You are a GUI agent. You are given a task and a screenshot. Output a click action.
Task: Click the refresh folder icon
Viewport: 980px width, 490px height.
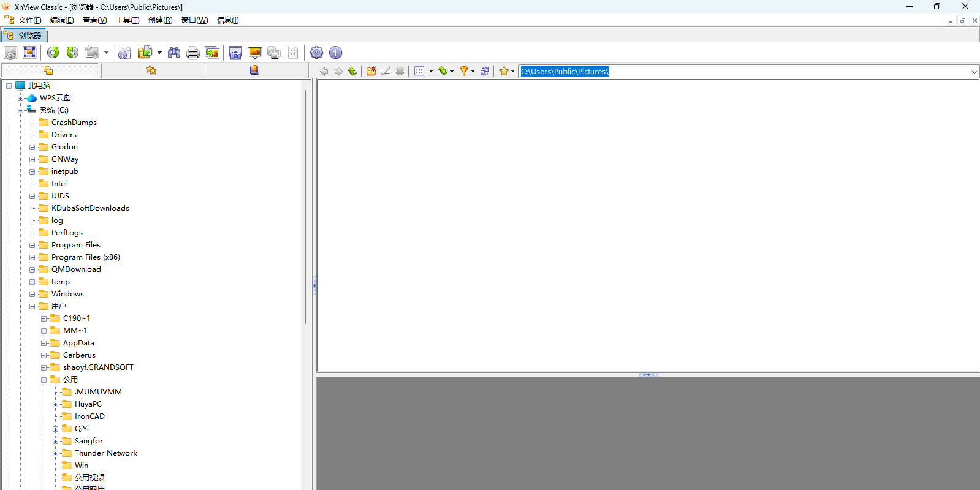(485, 71)
